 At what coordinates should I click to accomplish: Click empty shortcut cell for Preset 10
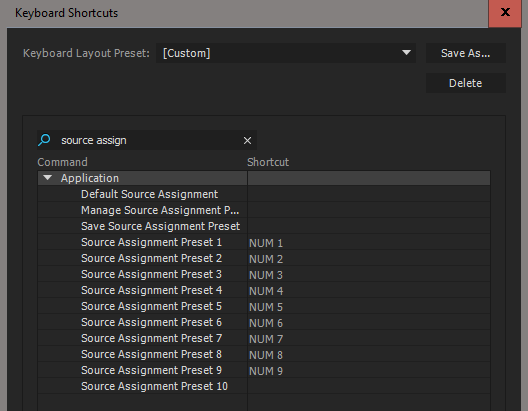[x=369, y=386]
